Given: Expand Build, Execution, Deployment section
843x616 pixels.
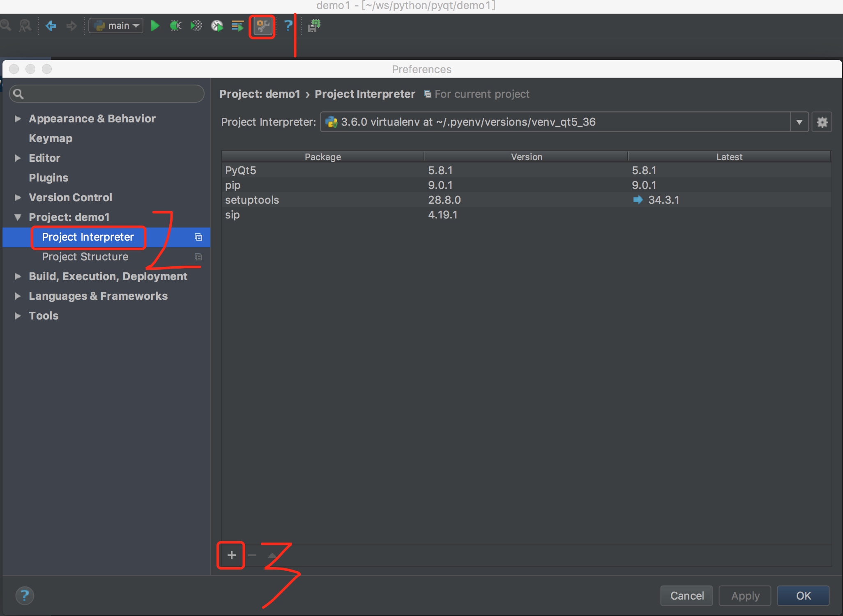Looking at the screenshot, I should click(x=18, y=276).
